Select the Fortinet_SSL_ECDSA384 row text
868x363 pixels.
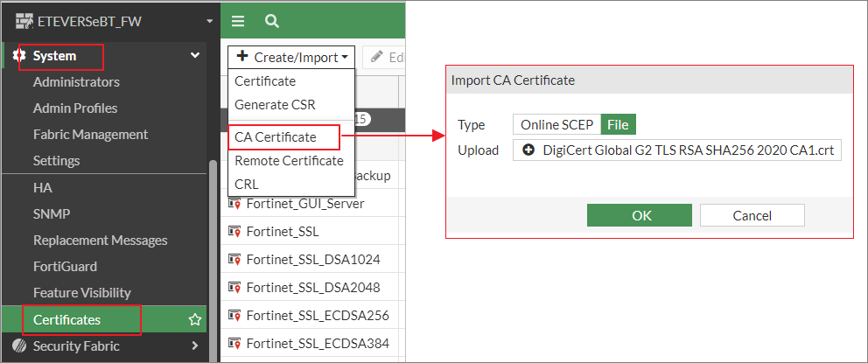tap(318, 344)
